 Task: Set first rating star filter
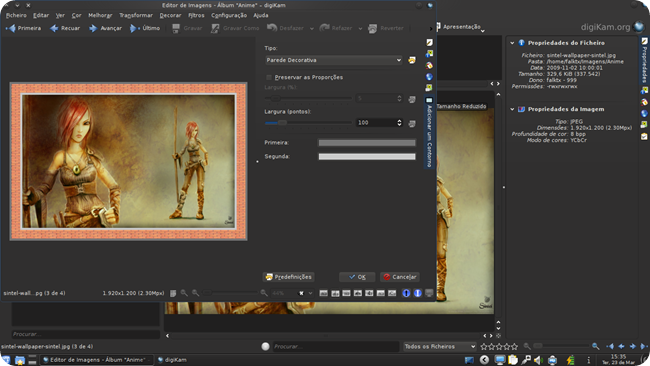(484, 347)
